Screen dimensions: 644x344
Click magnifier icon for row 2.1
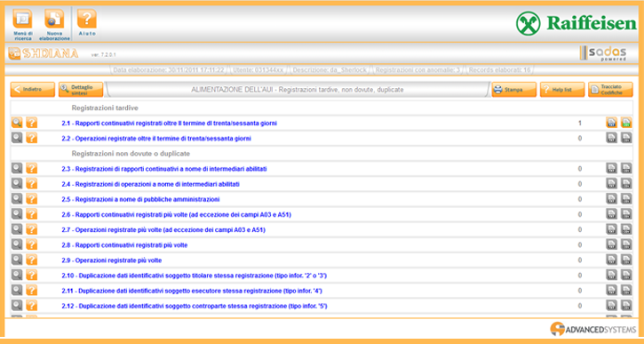[16, 123]
